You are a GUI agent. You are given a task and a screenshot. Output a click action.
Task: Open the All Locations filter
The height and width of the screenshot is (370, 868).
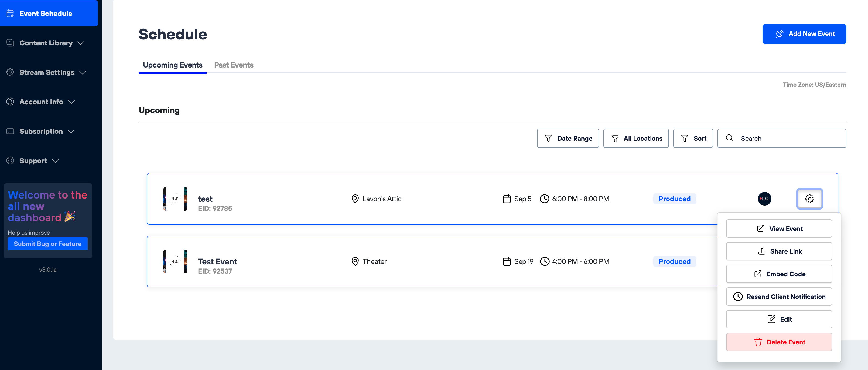point(636,138)
